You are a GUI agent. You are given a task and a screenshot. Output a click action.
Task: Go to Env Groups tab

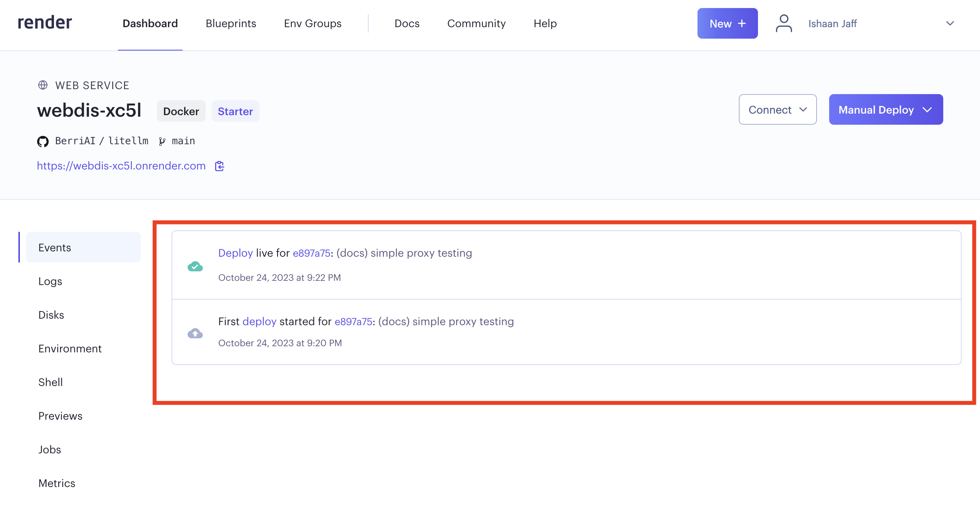pos(312,23)
